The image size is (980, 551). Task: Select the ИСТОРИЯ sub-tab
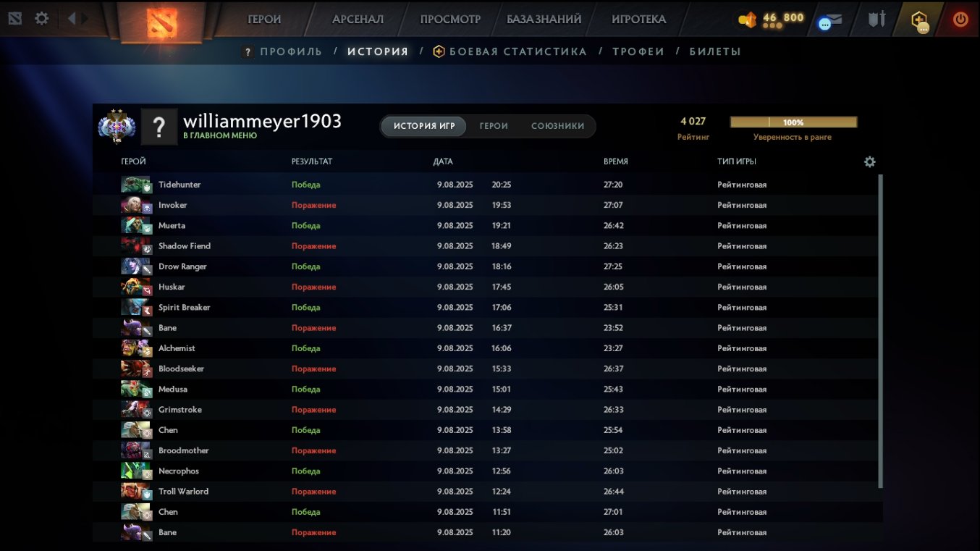click(x=378, y=51)
